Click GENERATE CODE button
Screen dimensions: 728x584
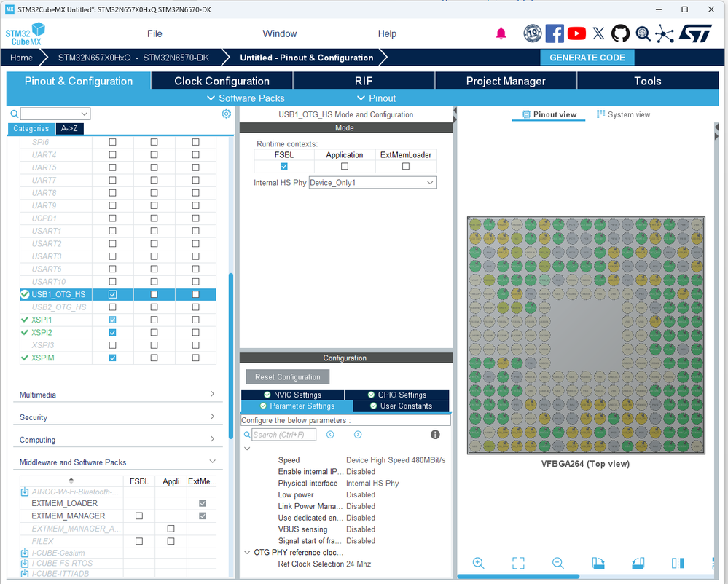coord(587,58)
